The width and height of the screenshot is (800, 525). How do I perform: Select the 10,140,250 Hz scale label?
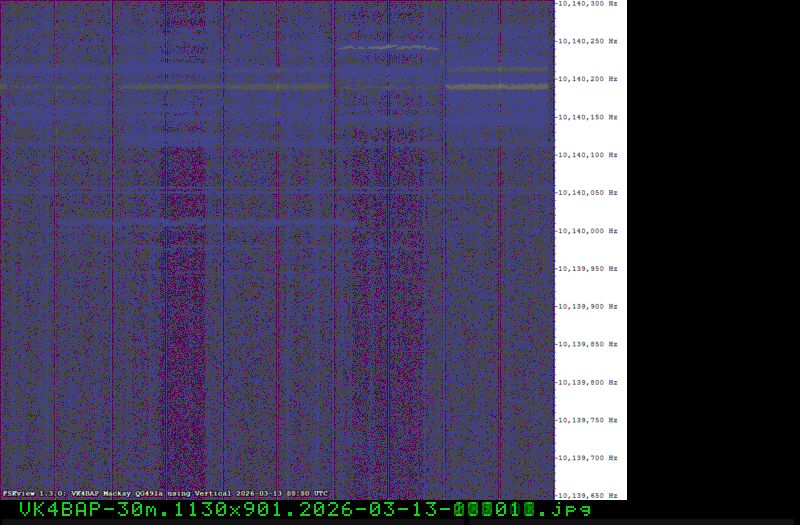[x=588, y=41]
